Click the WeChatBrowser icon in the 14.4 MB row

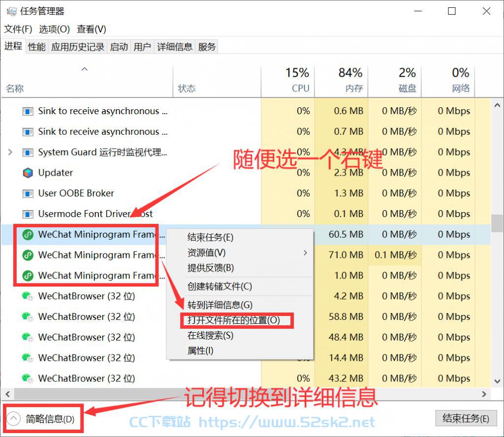click(x=28, y=358)
